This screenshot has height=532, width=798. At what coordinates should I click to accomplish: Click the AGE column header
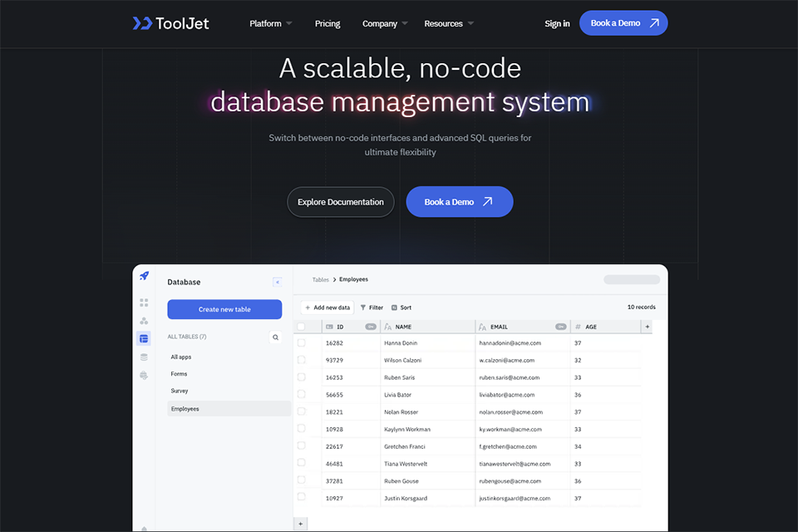(x=606, y=327)
